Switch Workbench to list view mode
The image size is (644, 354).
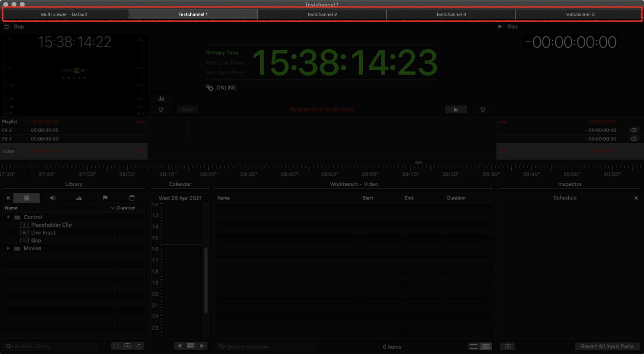pos(486,347)
